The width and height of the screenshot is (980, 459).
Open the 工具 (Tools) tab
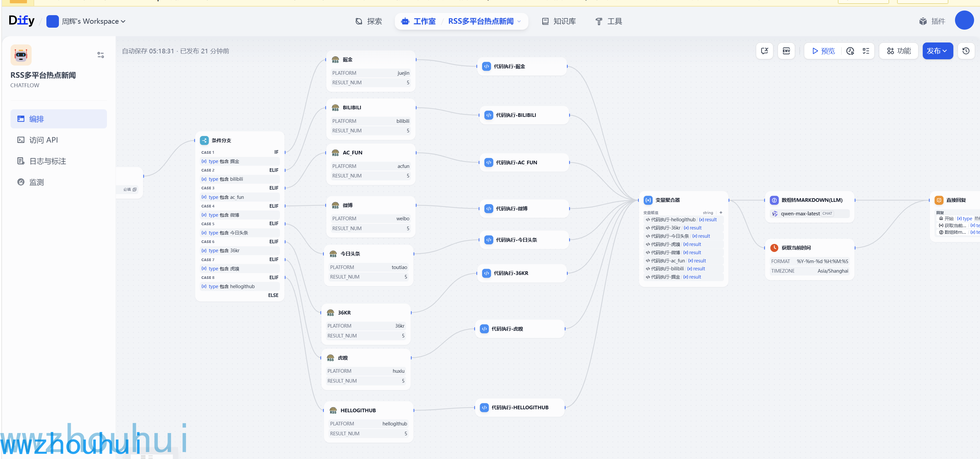point(608,21)
